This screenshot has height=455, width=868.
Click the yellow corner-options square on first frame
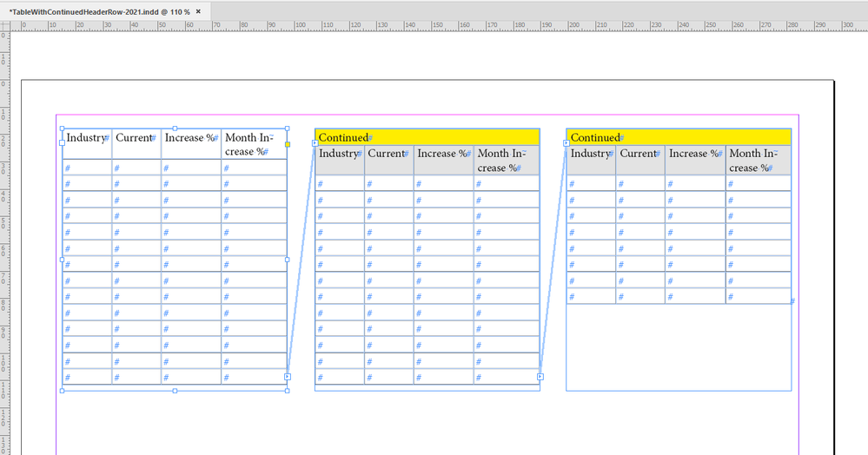pos(288,144)
